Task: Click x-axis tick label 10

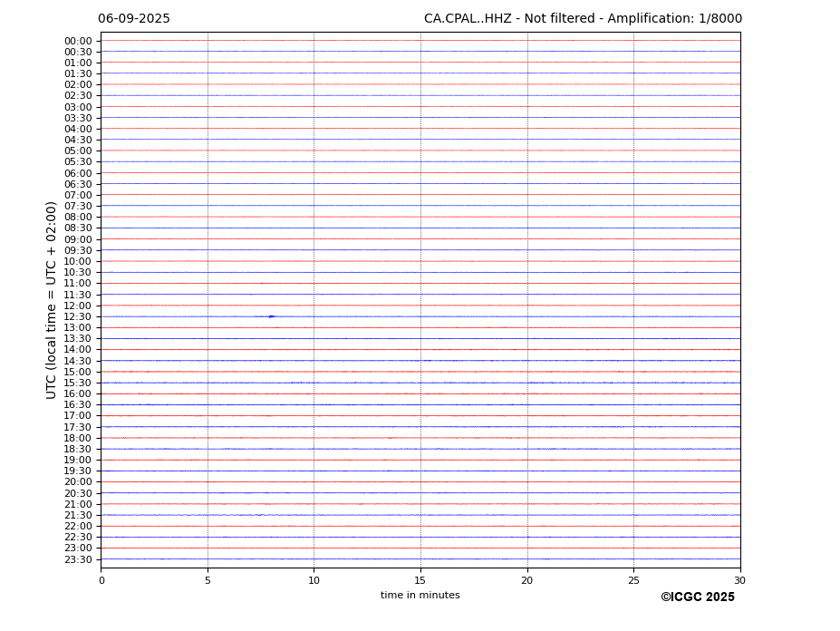Action: [314, 580]
